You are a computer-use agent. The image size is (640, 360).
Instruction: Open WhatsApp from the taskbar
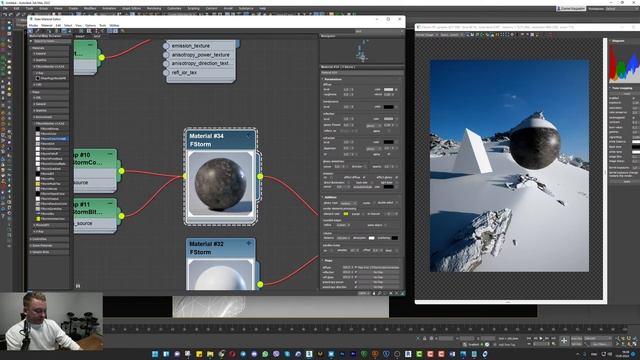pos(265,354)
